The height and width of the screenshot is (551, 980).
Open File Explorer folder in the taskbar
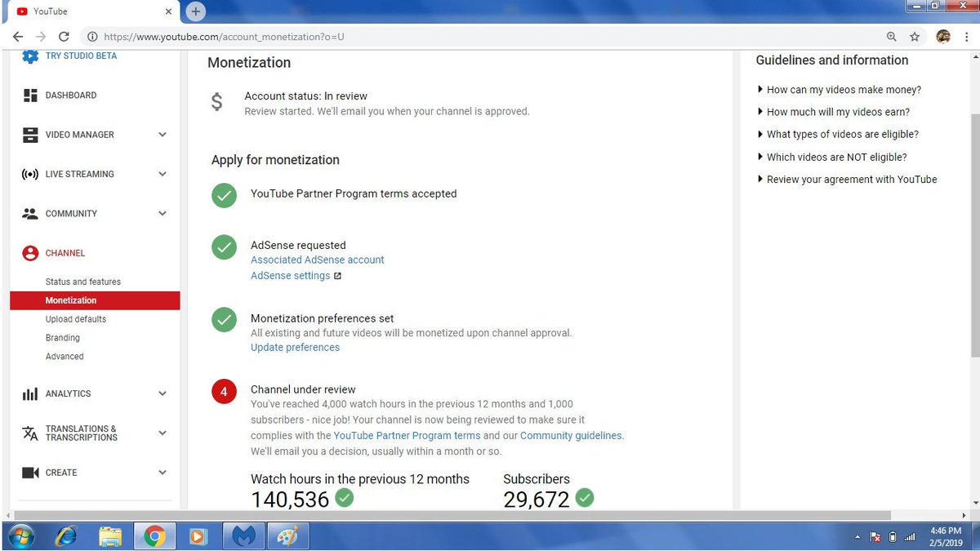point(109,536)
